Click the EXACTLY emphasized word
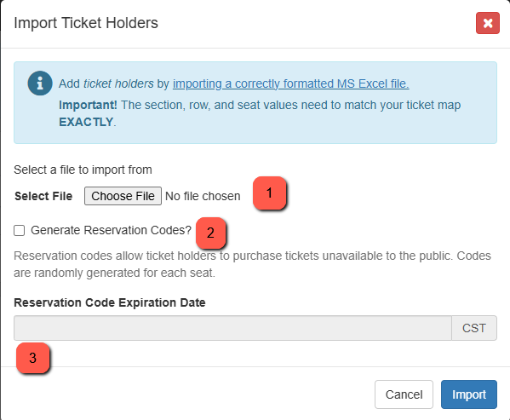Image resolution: width=510 pixels, height=420 pixels. (86, 122)
